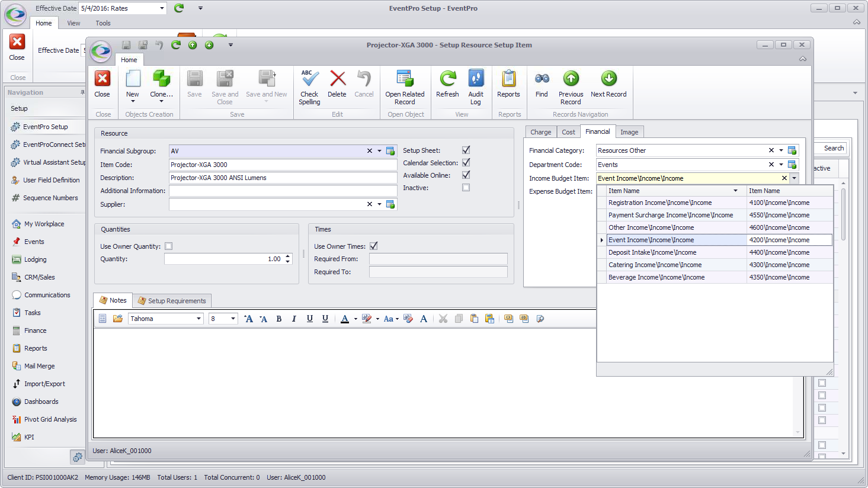Go to Previous Record

pos(571,87)
